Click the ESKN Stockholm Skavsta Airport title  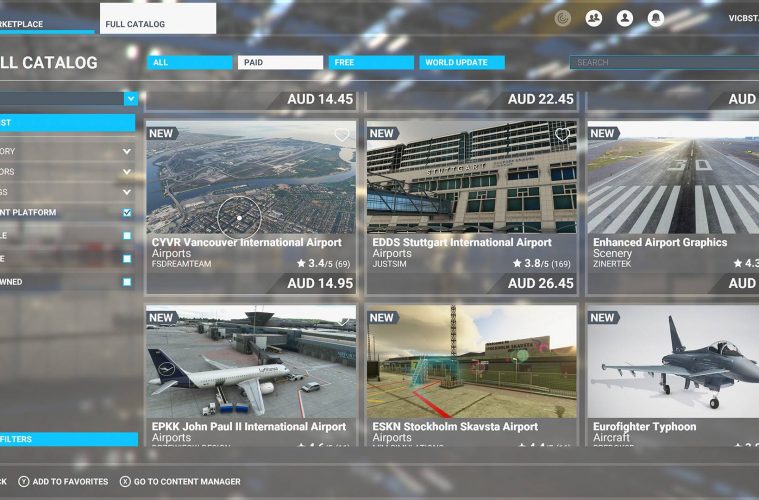pyautogui.click(x=455, y=427)
